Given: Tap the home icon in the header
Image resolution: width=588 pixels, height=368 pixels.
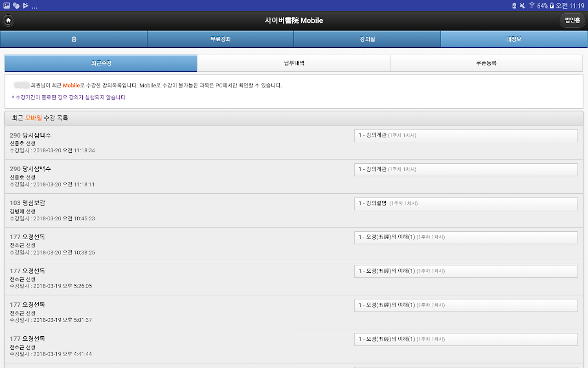Looking at the screenshot, I should point(8,20).
